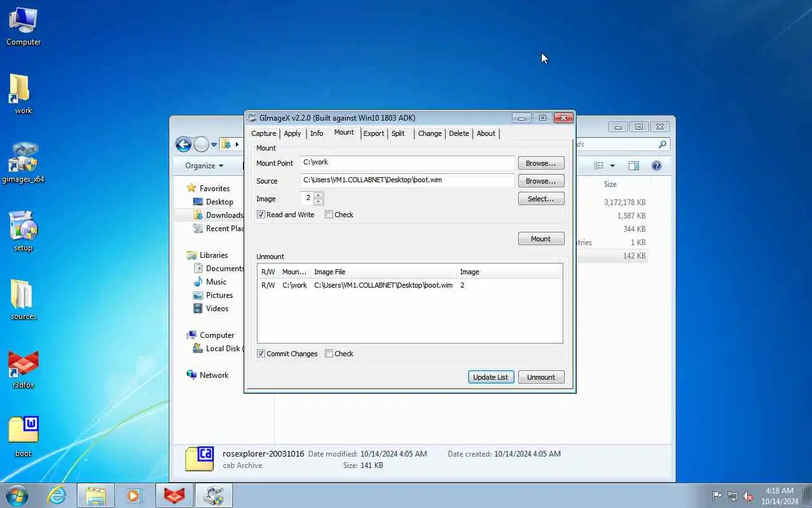Toggle the Read and Write checkbox
This screenshot has width=812, height=508.
point(261,215)
